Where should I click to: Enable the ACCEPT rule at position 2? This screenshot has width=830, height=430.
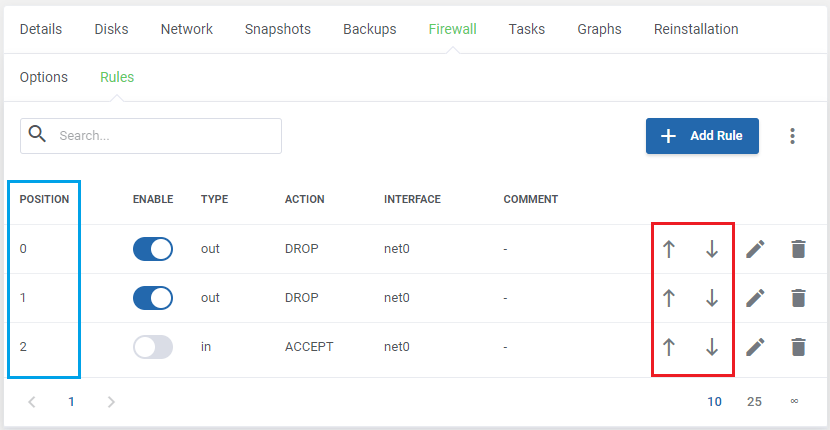[x=153, y=347]
